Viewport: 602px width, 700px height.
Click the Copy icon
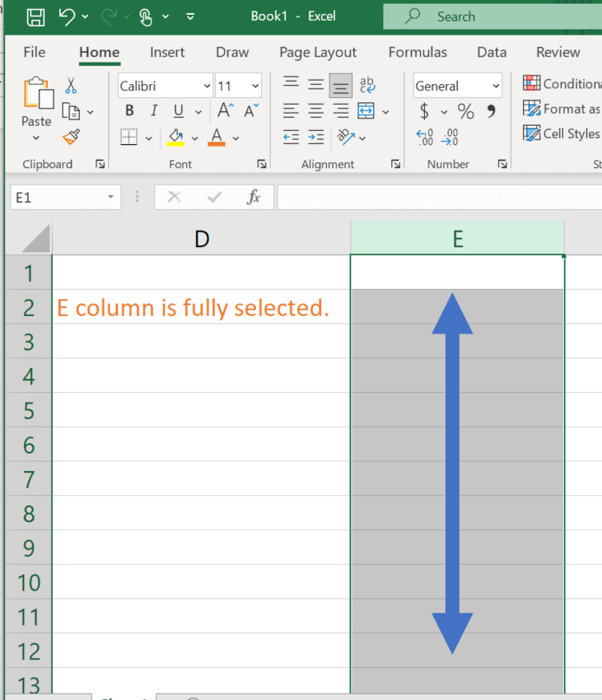tap(71, 111)
